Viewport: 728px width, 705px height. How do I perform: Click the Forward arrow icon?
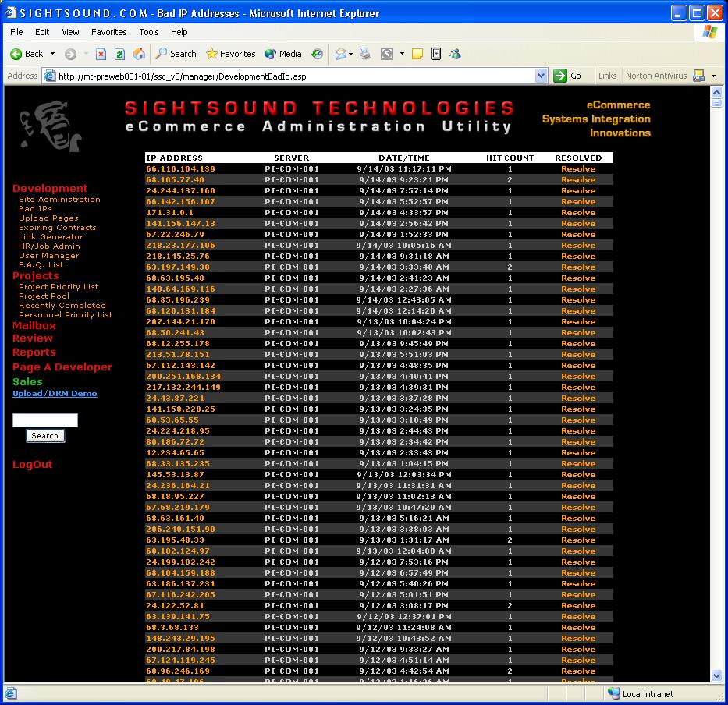click(x=70, y=55)
